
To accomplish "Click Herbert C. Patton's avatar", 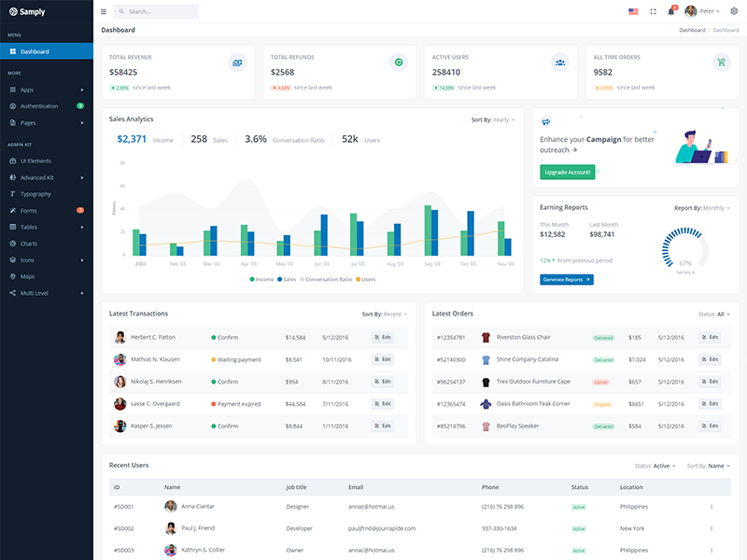I will click(120, 337).
